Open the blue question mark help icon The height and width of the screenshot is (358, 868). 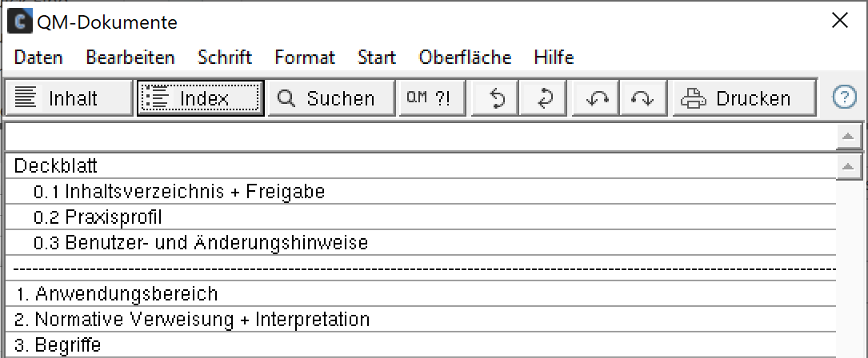[844, 98]
